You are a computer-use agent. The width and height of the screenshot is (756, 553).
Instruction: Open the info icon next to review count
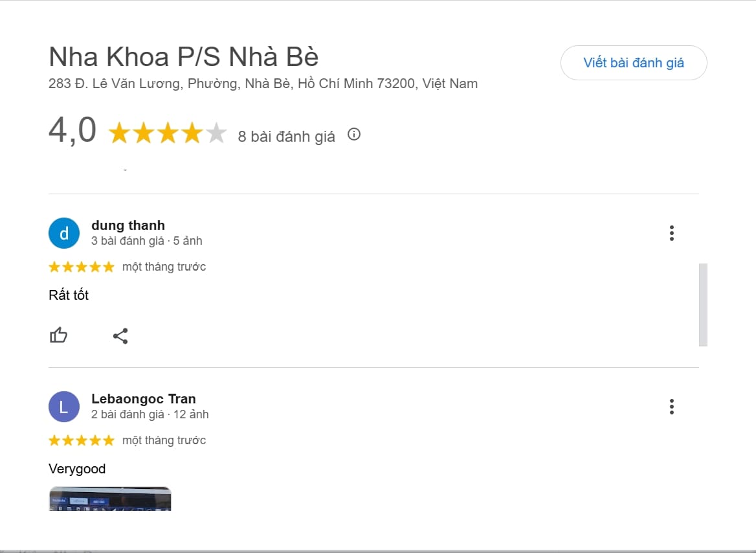tap(353, 134)
